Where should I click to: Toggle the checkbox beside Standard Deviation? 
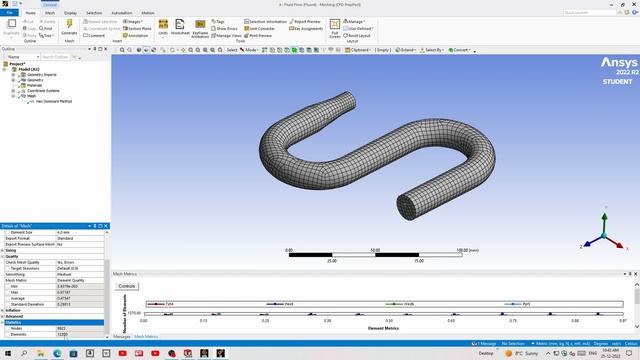click(7, 304)
